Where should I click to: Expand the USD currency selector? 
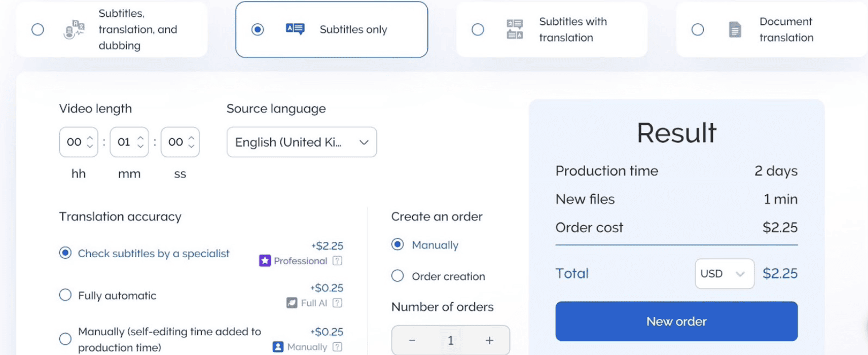point(724,274)
